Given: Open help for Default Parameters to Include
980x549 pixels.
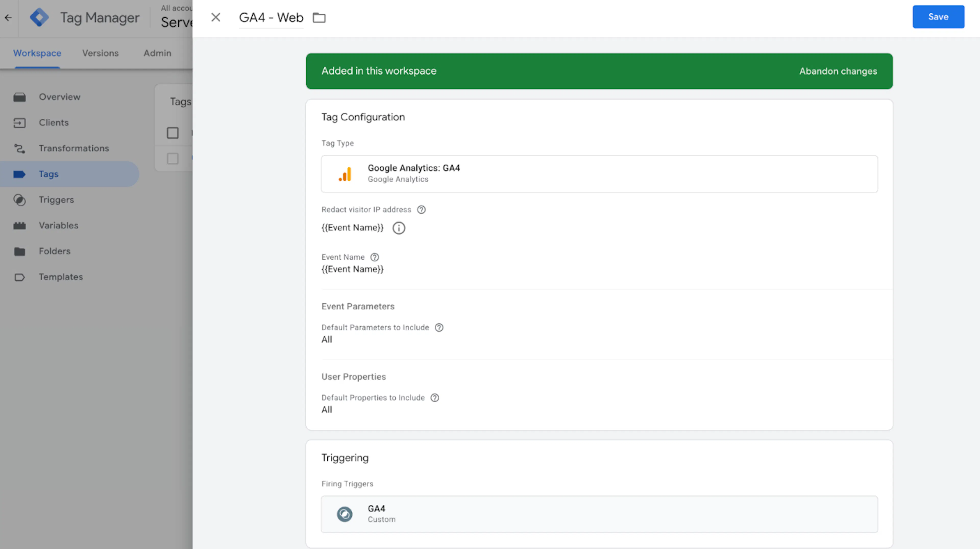Looking at the screenshot, I should (x=439, y=328).
